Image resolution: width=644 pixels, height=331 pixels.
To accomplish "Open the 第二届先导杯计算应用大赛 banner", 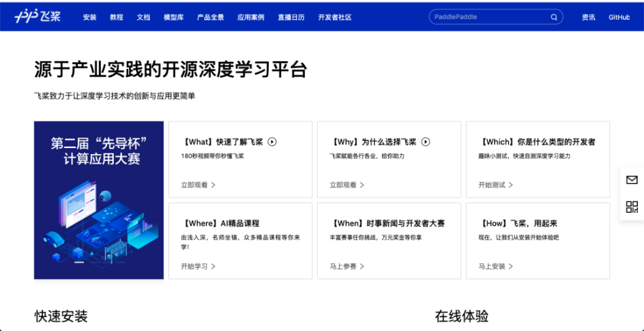I will (99, 200).
